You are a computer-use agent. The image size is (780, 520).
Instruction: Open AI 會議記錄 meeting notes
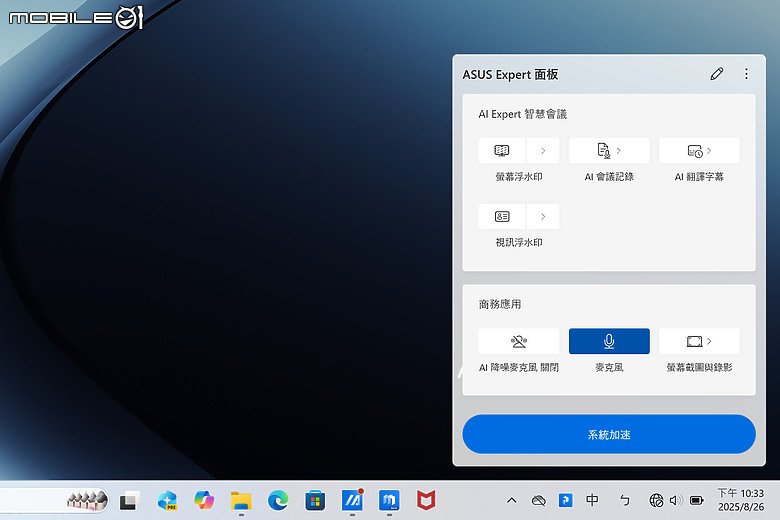[x=609, y=151]
